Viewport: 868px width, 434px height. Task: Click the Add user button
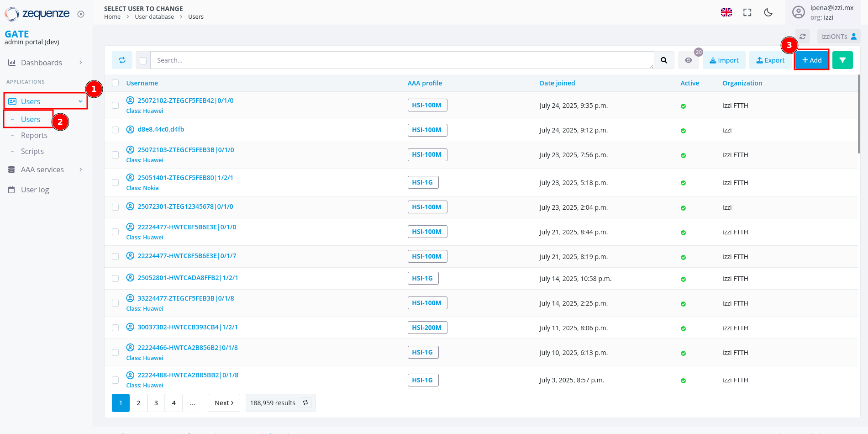811,60
